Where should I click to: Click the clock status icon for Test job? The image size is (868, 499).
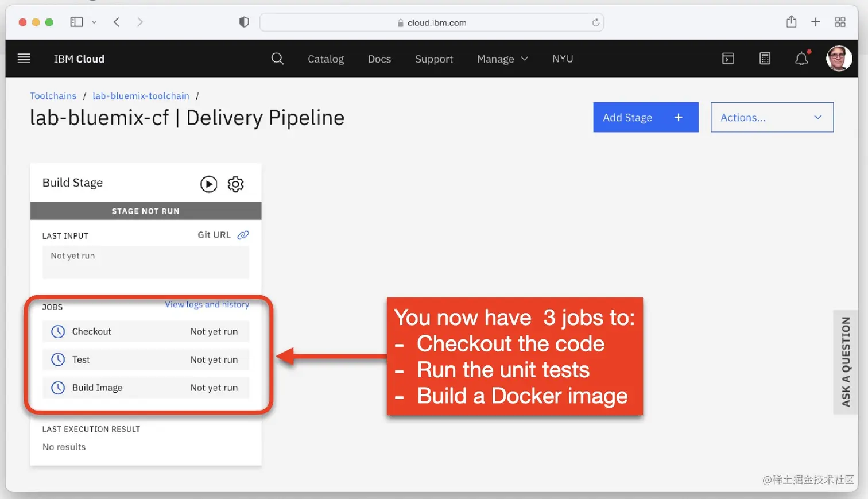[58, 359]
